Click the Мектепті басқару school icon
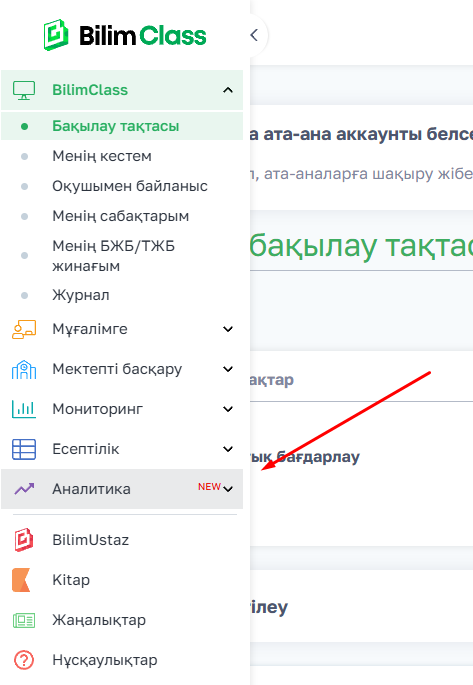473x685 pixels. pyautogui.click(x=24, y=369)
